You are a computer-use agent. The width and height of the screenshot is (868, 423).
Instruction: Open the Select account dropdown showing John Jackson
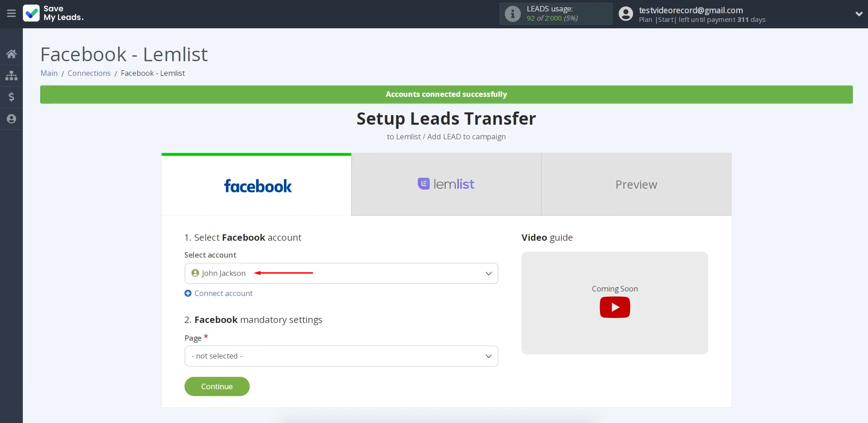click(341, 273)
